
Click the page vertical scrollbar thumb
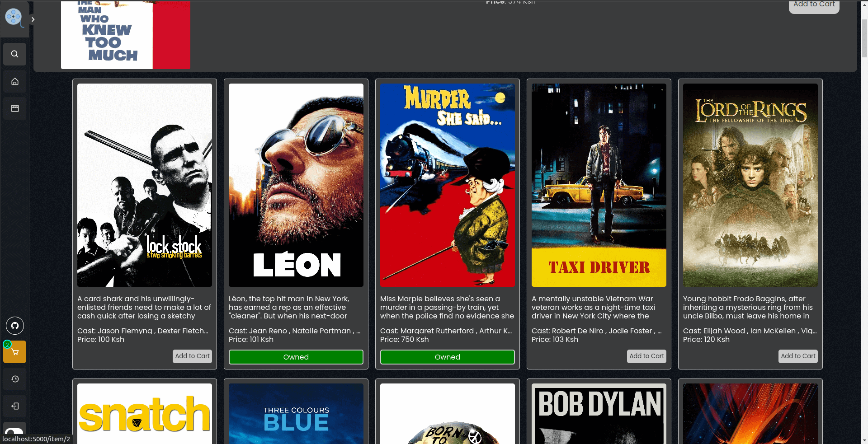click(864, 38)
